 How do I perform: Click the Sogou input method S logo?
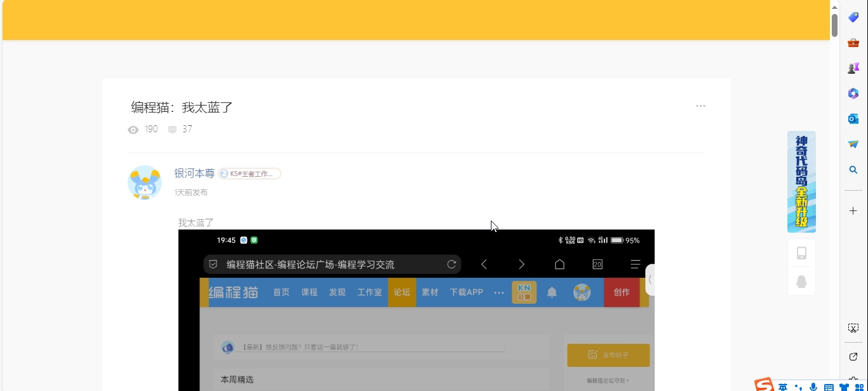click(x=764, y=385)
